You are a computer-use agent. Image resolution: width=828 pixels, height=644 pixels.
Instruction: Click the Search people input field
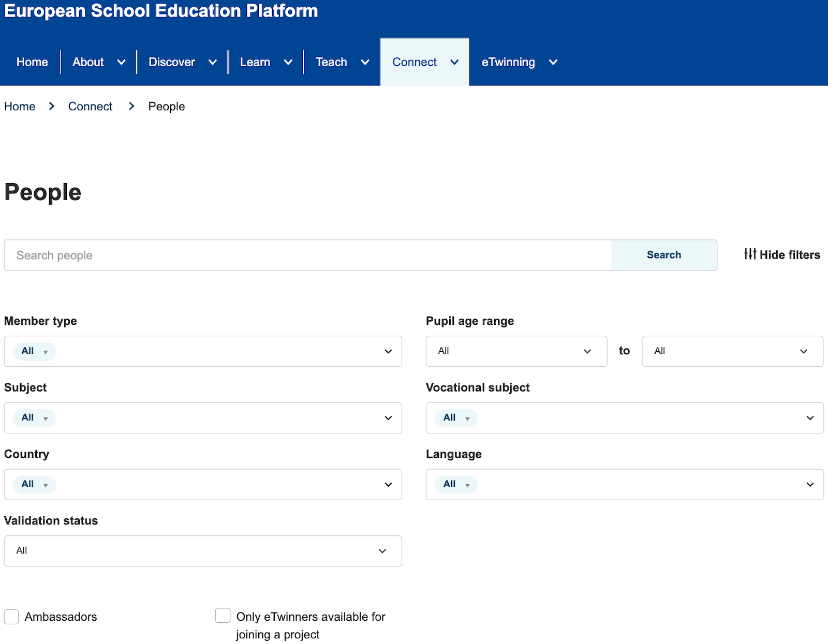[x=308, y=255]
